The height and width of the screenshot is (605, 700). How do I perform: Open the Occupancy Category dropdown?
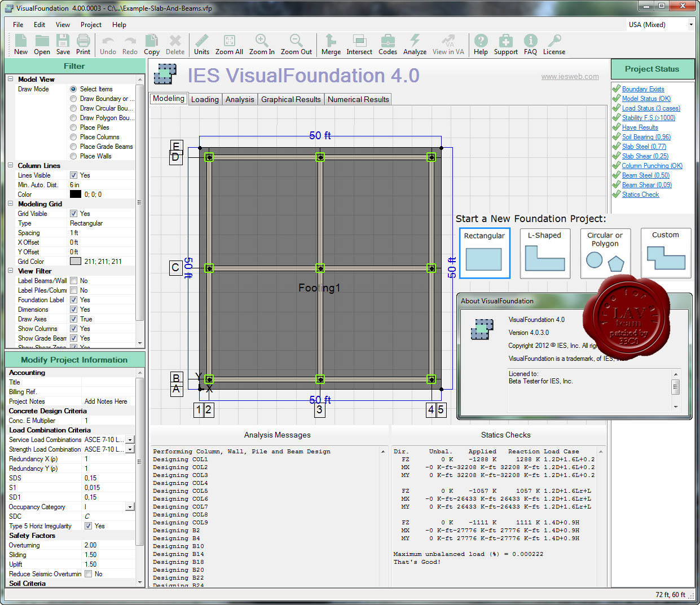point(130,507)
